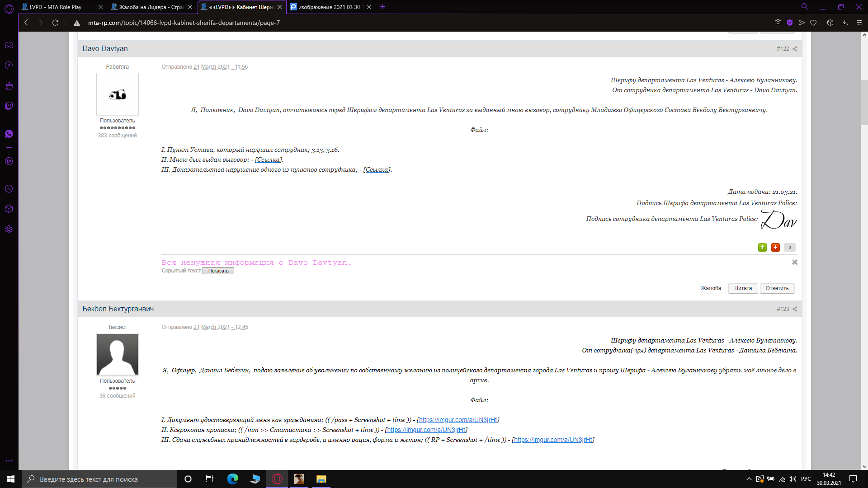Screen dimensions: 868x488
Task: Click GX Corner gamepad sidebar icon
Action: tap(9, 46)
